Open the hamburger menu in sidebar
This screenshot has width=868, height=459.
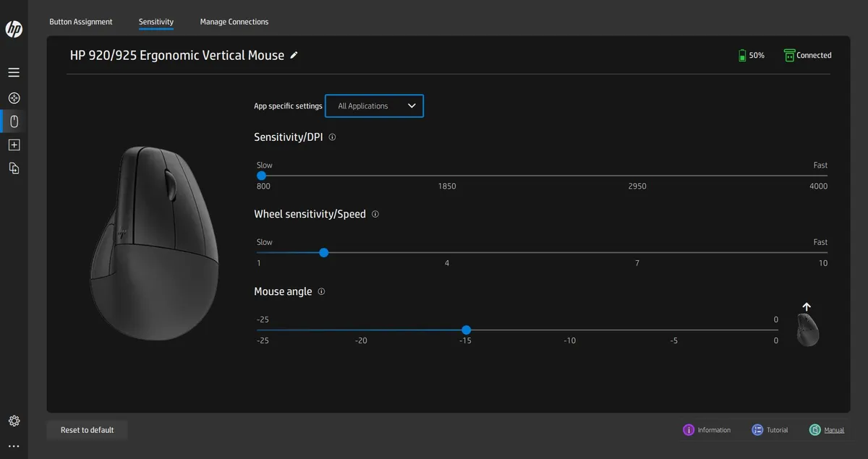14,72
